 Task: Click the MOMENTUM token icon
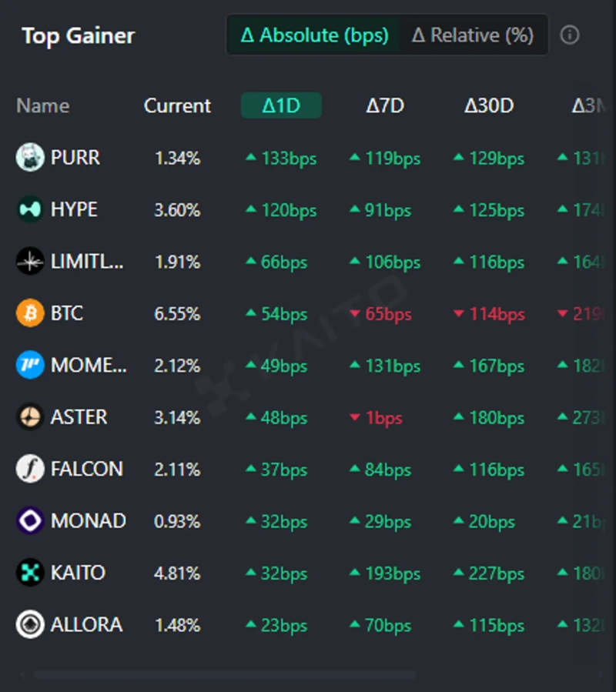click(x=30, y=365)
